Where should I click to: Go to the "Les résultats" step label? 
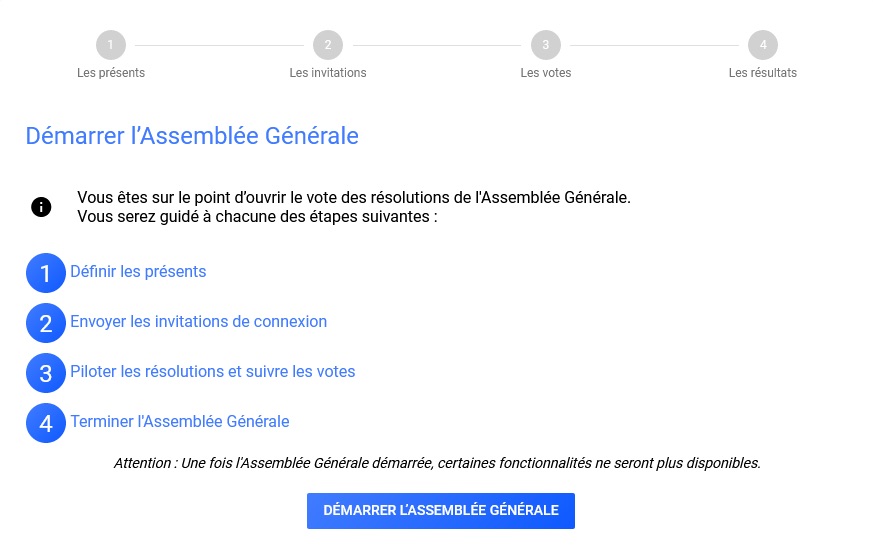click(763, 73)
